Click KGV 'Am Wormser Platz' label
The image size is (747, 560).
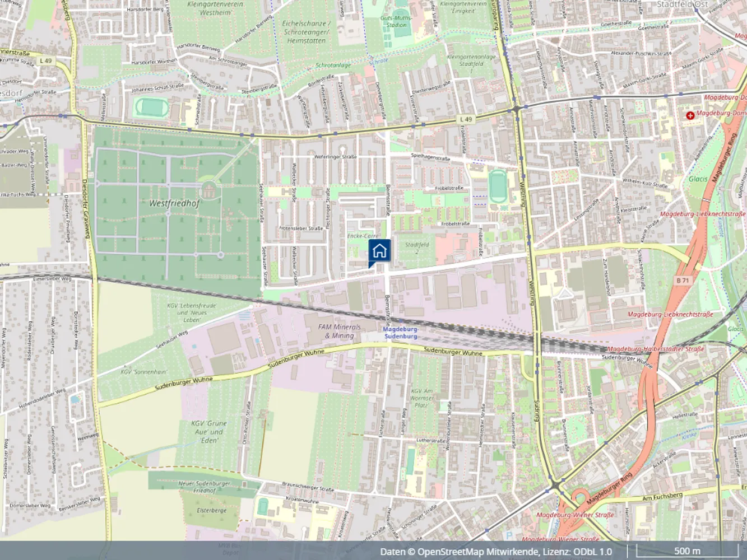[x=422, y=398]
